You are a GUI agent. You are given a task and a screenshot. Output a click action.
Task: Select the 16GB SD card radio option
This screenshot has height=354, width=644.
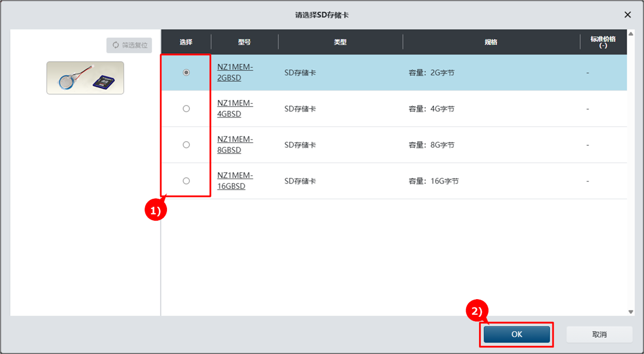tap(186, 181)
